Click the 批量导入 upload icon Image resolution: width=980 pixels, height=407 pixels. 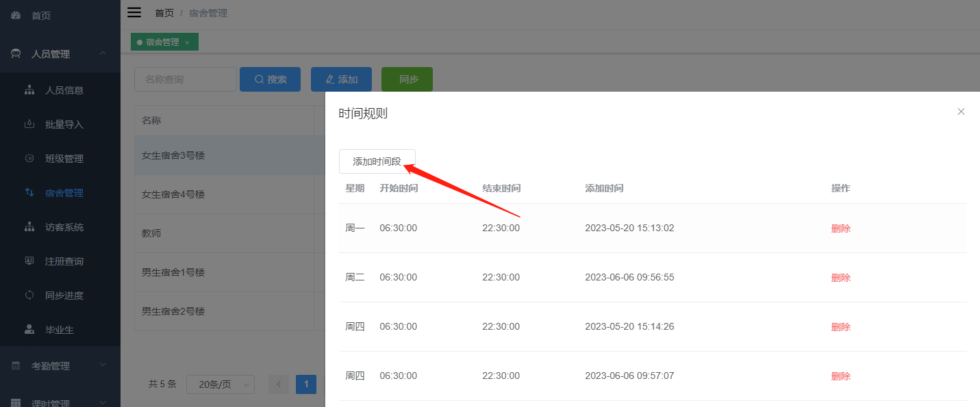pos(32,124)
